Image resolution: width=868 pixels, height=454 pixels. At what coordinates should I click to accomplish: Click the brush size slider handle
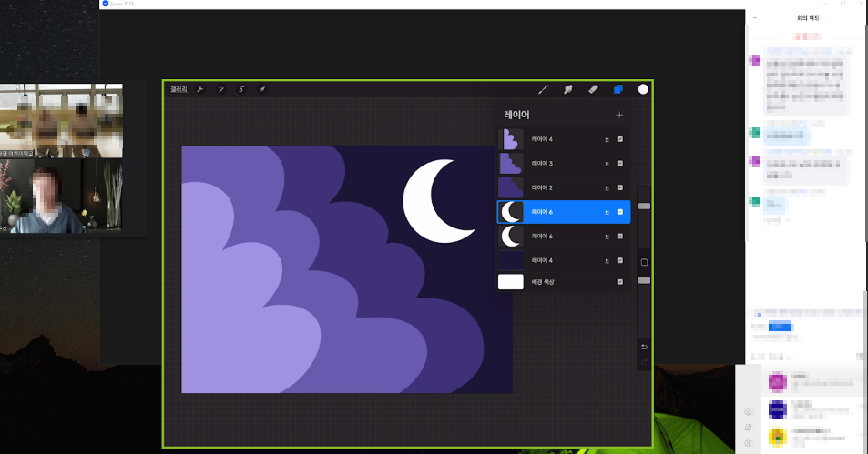pyautogui.click(x=644, y=207)
